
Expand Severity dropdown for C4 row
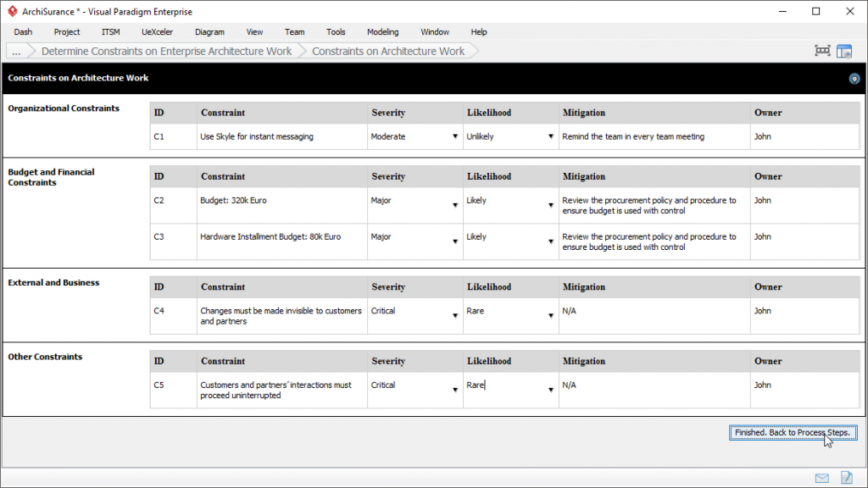pyautogui.click(x=455, y=316)
